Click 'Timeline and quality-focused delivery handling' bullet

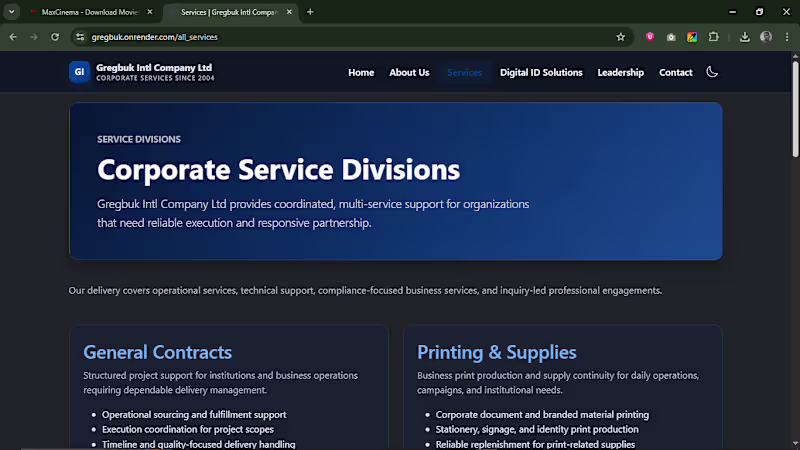coord(198,444)
